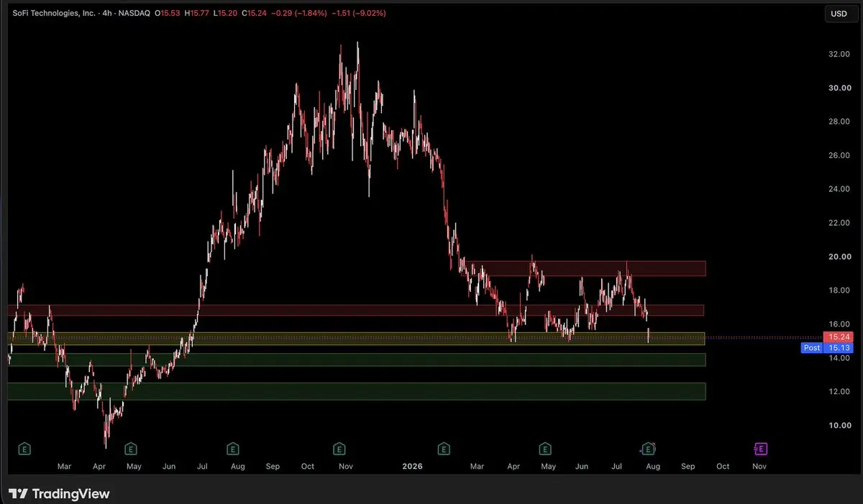Click the C15.24 close value in legend
The height and width of the screenshot is (504, 863).
click(255, 14)
